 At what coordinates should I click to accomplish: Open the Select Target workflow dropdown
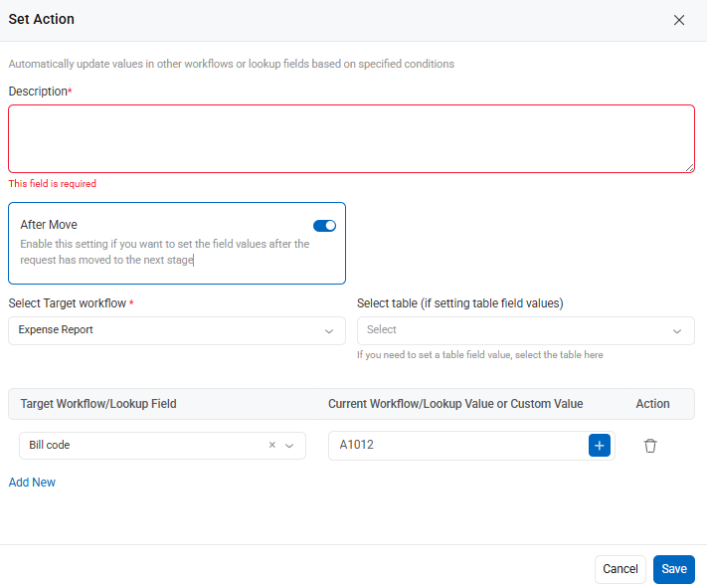177,330
